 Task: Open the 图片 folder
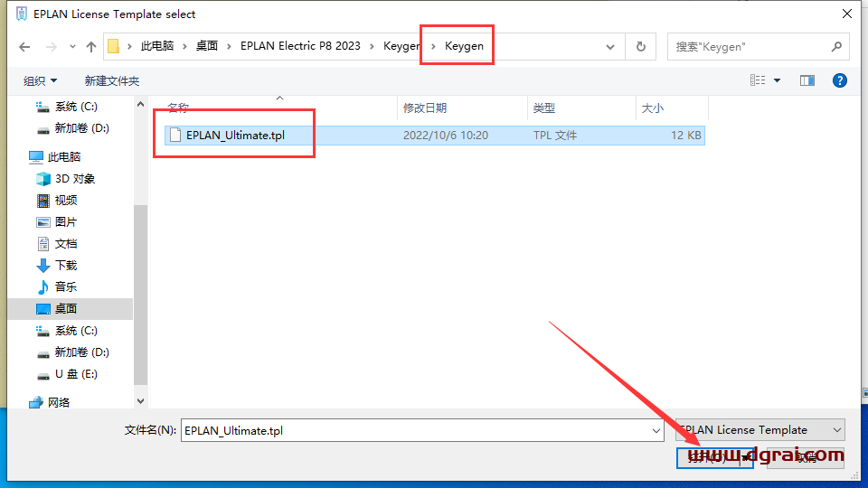coord(57,222)
